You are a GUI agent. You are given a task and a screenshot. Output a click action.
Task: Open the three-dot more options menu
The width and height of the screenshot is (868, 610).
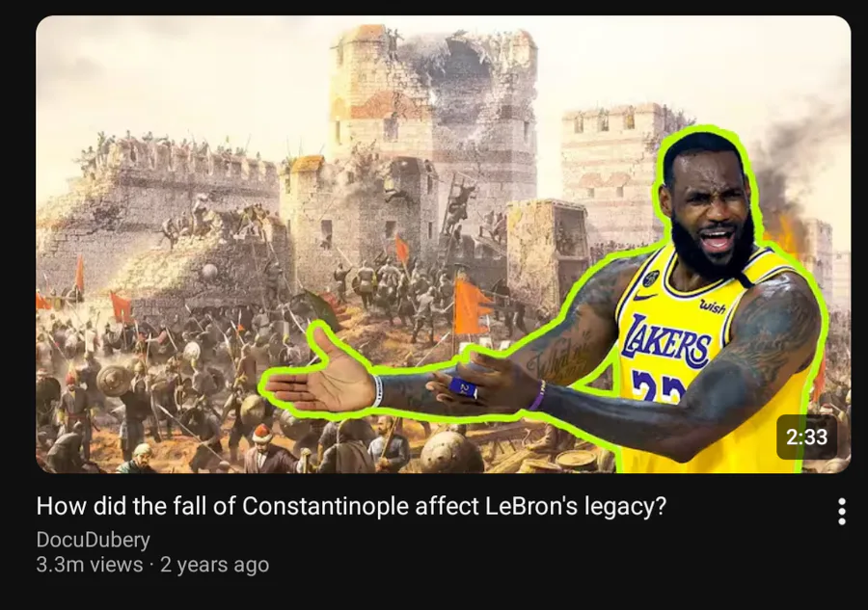coord(841,511)
